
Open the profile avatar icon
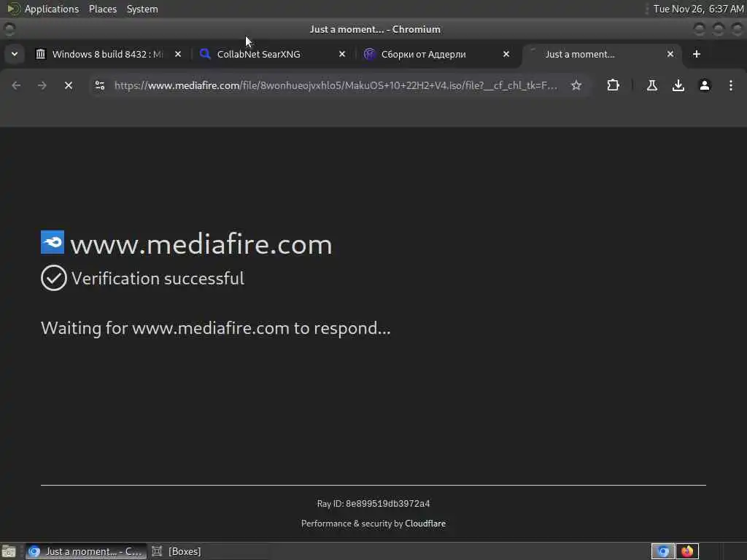(705, 85)
